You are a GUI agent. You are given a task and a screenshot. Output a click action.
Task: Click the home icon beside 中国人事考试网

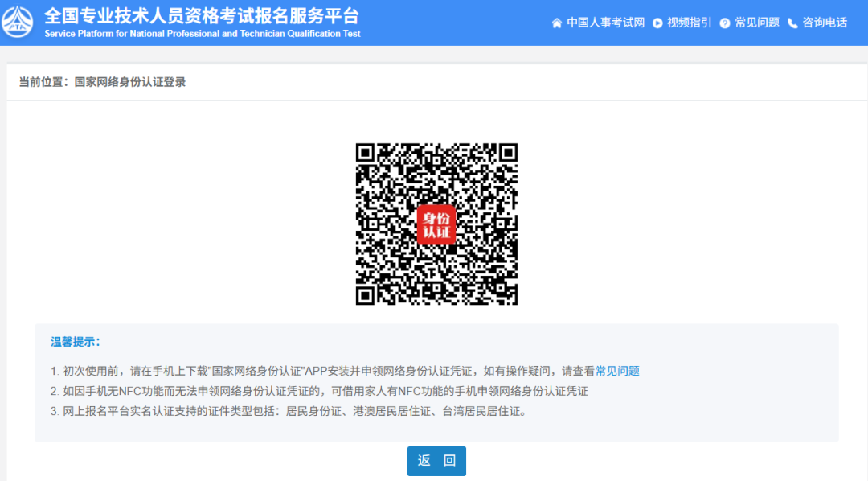(557, 23)
